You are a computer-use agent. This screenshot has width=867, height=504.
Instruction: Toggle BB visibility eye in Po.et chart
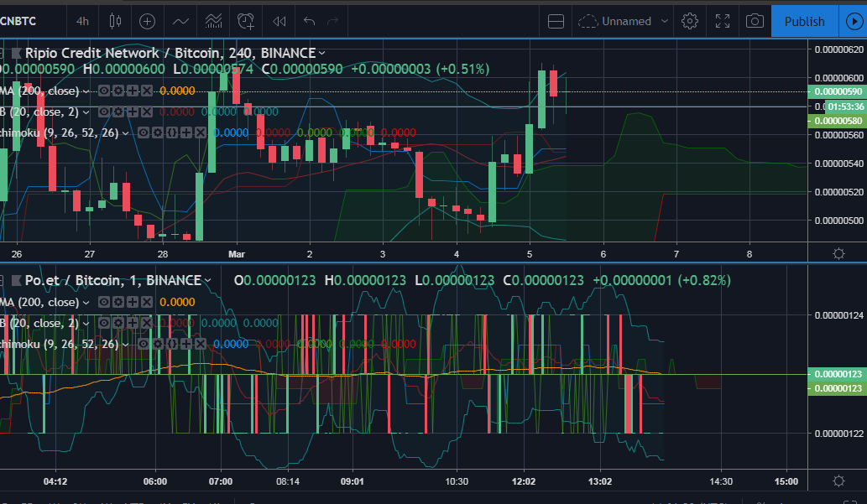coord(104,323)
